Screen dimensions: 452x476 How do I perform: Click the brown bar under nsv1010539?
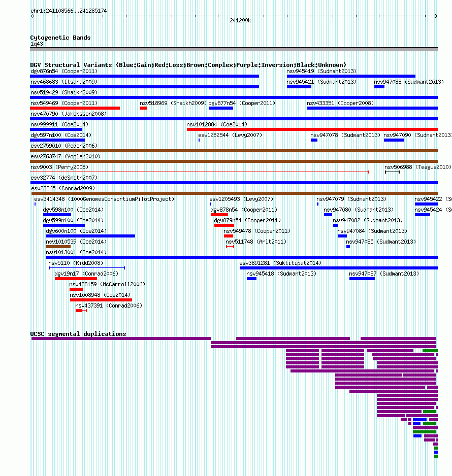pos(58,247)
